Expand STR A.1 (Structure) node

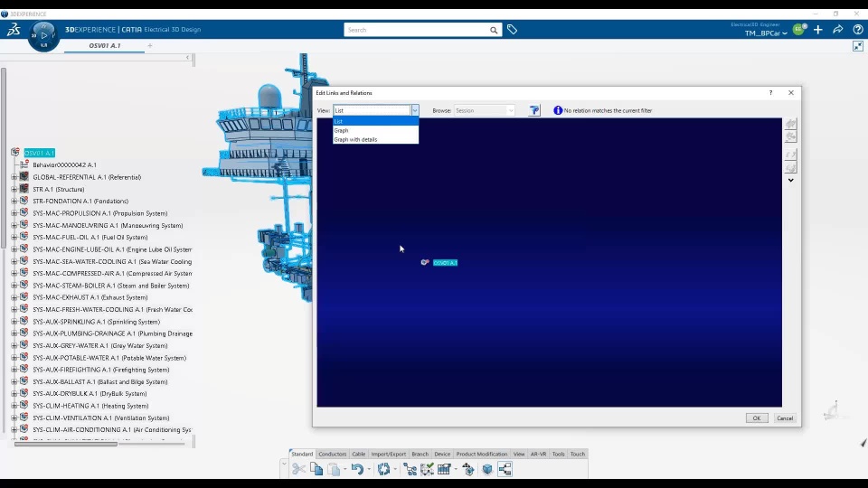point(14,189)
